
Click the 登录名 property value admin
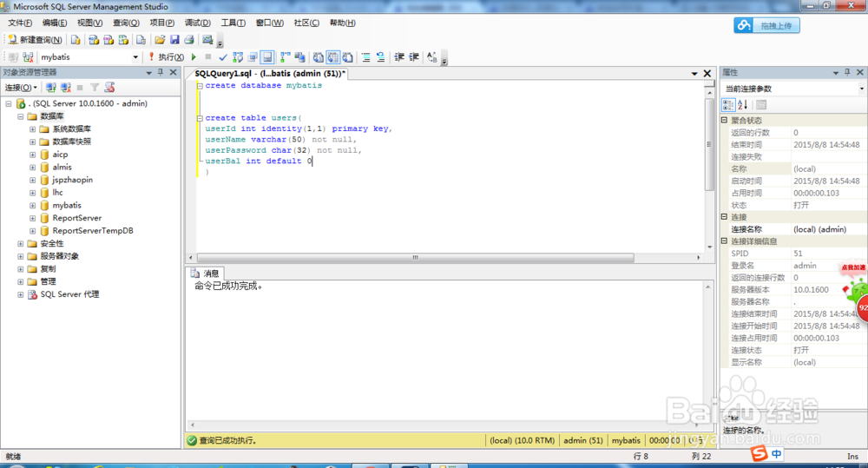pyautogui.click(x=805, y=266)
